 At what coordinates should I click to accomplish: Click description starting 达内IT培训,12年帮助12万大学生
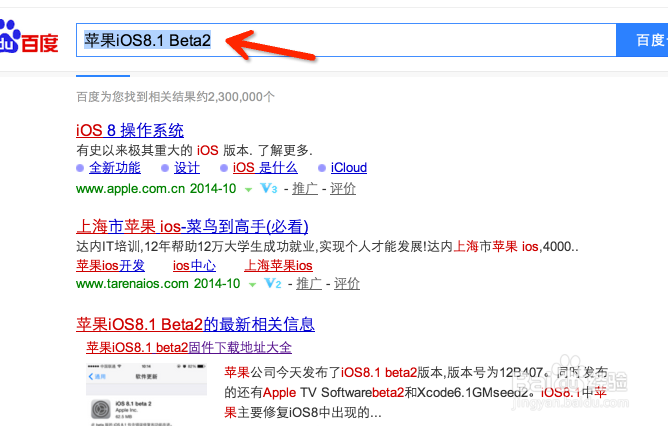click(x=327, y=246)
